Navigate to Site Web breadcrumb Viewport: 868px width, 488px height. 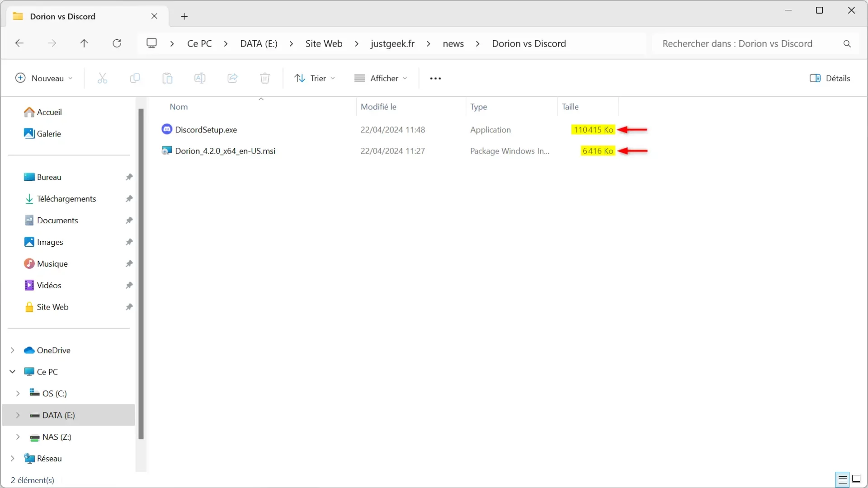(324, 43)
